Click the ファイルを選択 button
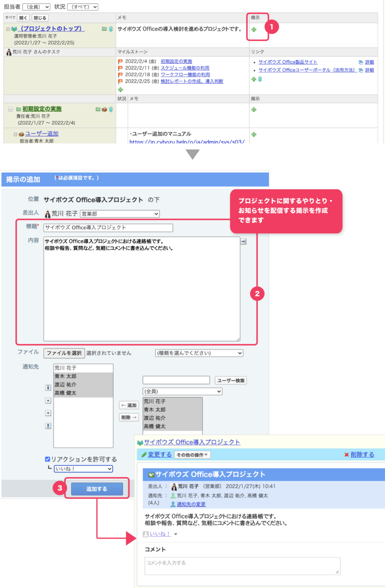The image size is (385, 588). point(64,353)
